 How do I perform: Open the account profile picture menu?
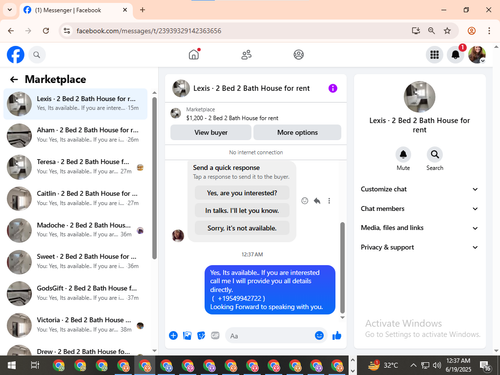pos(477,55)
